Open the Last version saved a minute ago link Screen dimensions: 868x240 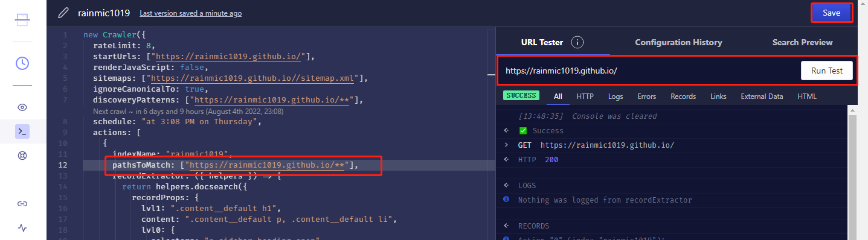pyautogui.click(x=191, y=13)
